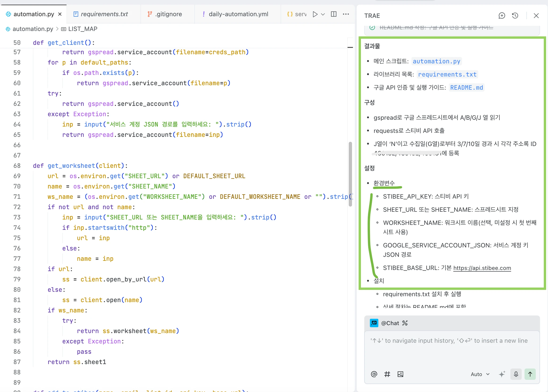Switch to the daily-automation.yml tab

[238, 14]
